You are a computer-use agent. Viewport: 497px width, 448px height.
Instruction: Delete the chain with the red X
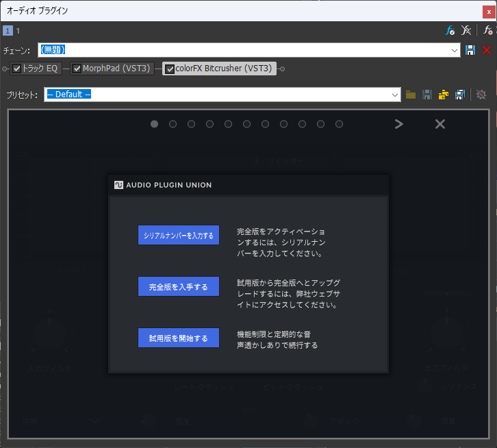click(487, 50)
